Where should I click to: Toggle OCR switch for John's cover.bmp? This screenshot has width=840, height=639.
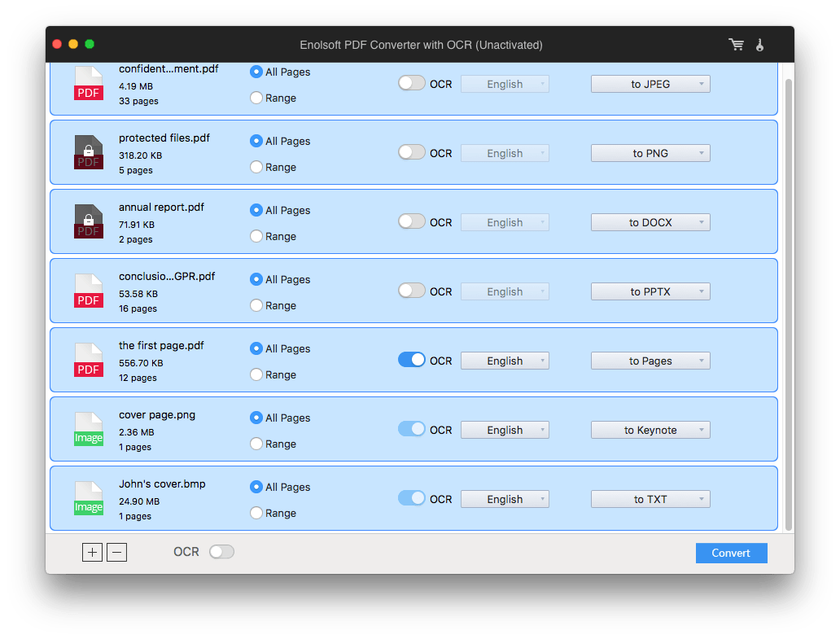(x=411, y=497)
